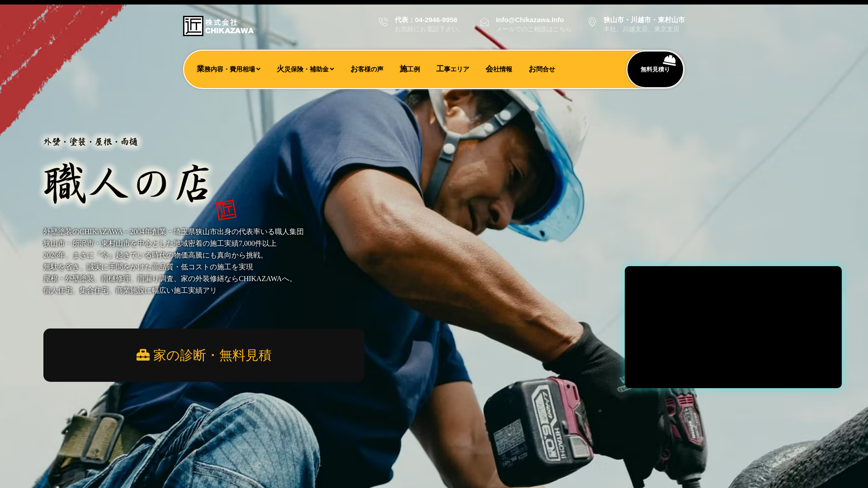Expand the 火災保険・補助金 dropdown chevron
Viewport: 868px width, 488px height.
[x=332, y=69]
